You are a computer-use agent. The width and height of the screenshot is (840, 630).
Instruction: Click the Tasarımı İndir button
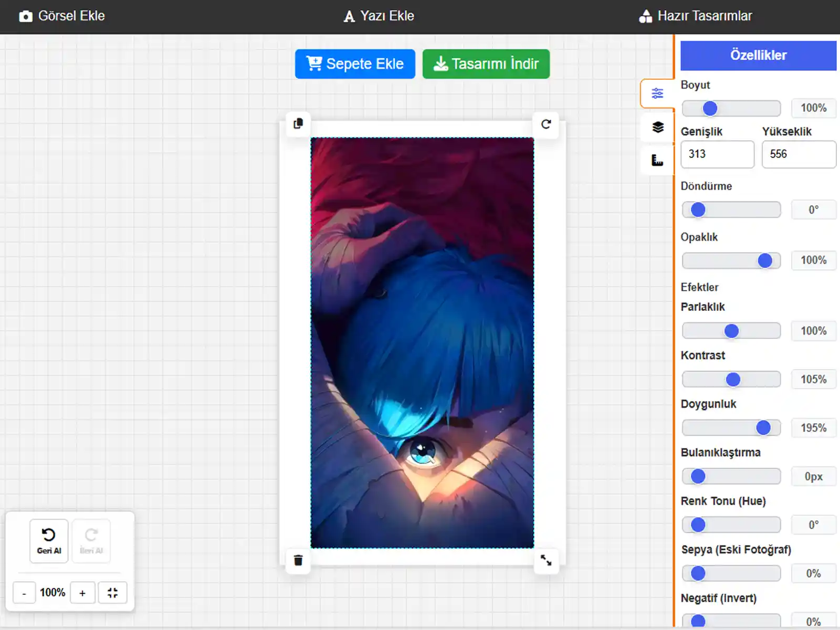pos(486,64)
